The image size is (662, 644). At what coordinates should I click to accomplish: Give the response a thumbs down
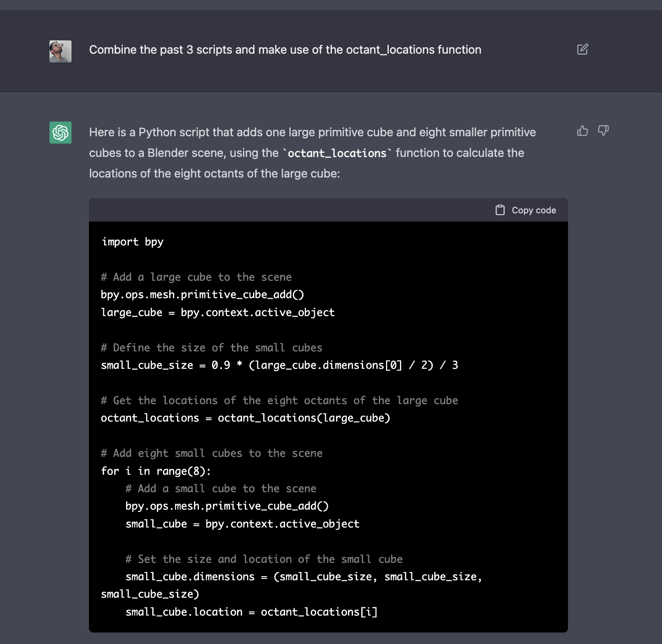tap(603, 131)
